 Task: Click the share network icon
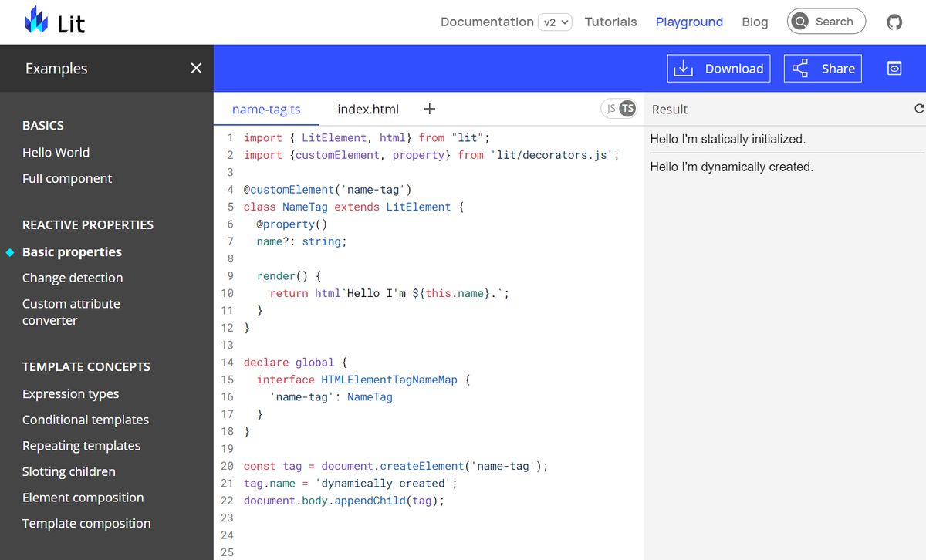tap(800, 69)
